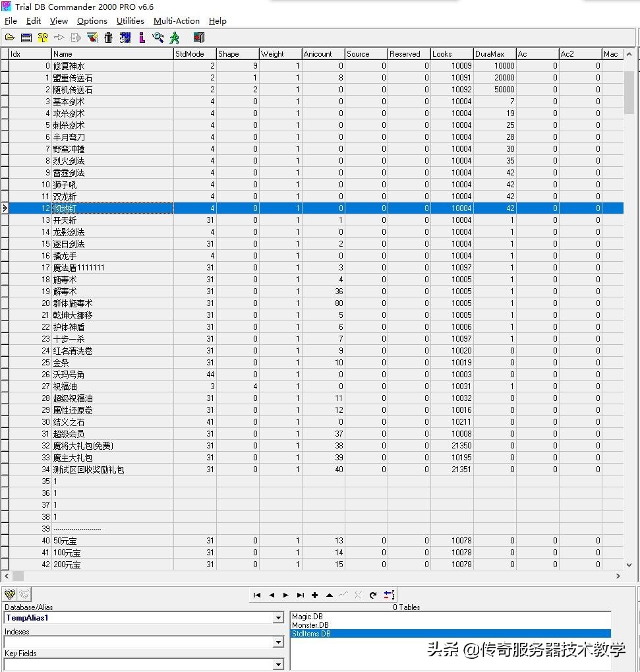Click the table grid toolbar icon
This screenshot has width=640, height=672.
(x=26, y=38)
